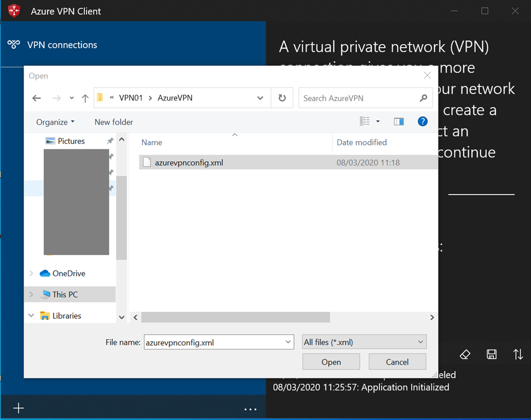The height and width of the screenshot is (420, 531).
Task: Click the VPN connections header icon
Action: 14,44
